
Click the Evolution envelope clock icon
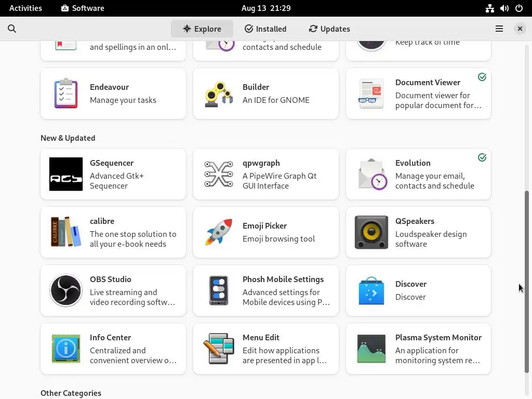[x=373, y=175]
